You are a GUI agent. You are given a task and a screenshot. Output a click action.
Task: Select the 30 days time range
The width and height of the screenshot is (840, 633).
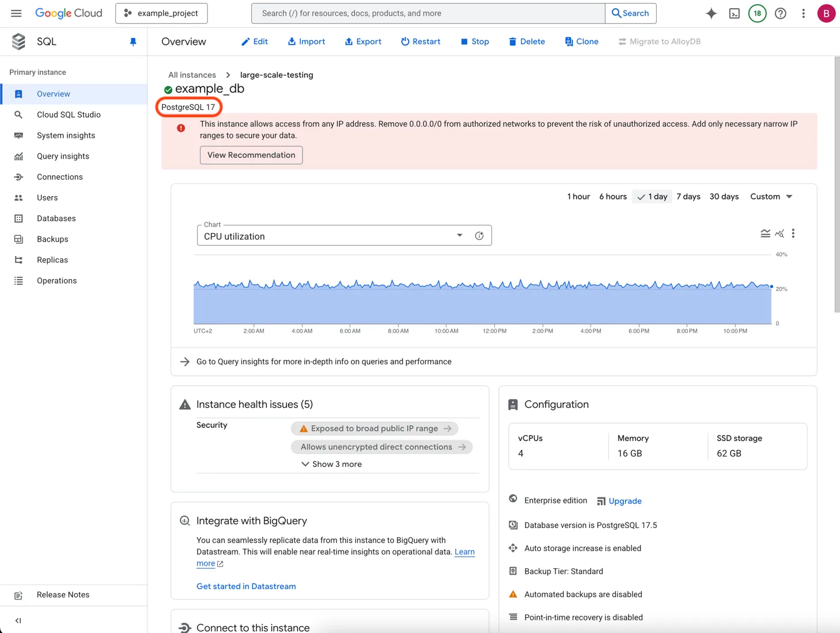724,197
